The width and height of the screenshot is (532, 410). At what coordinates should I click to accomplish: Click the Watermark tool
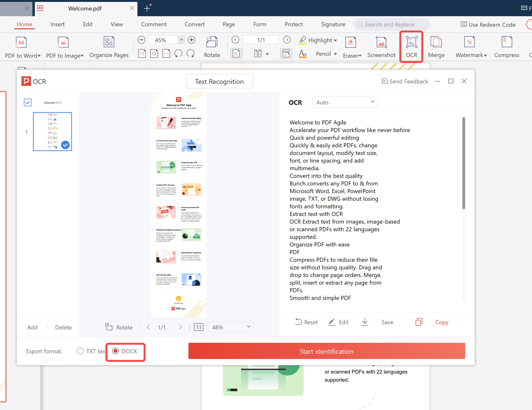[x=471, y=47]
